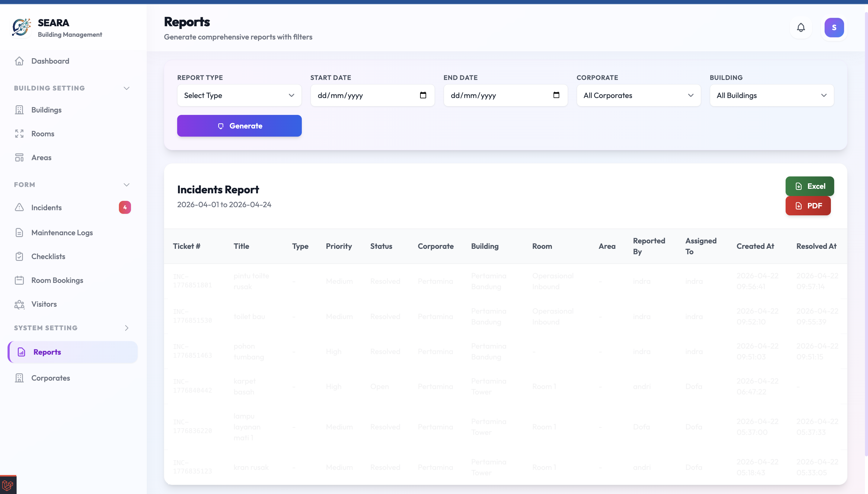Open the Report Type dropdown
Screen dimensions: 868x494
[239, 95]
